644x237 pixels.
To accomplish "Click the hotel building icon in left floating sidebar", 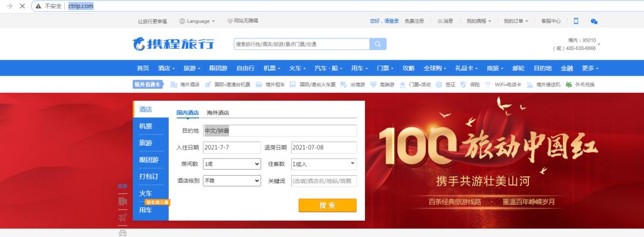I will pyautogui.click(x=122, y=201).
